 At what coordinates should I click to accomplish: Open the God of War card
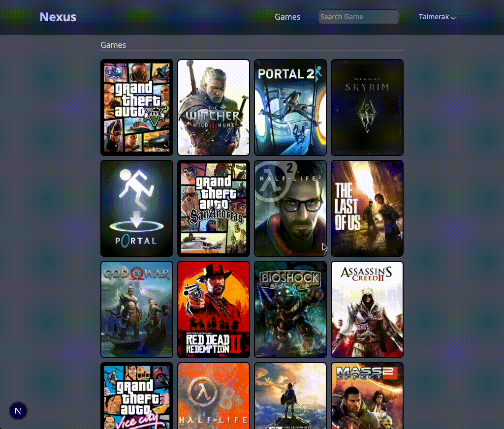tap(137, 309)
